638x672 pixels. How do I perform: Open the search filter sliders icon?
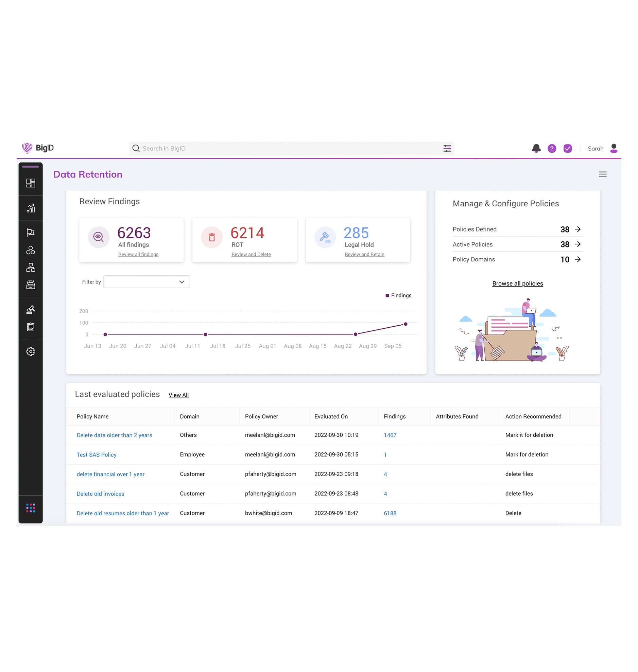447,149
